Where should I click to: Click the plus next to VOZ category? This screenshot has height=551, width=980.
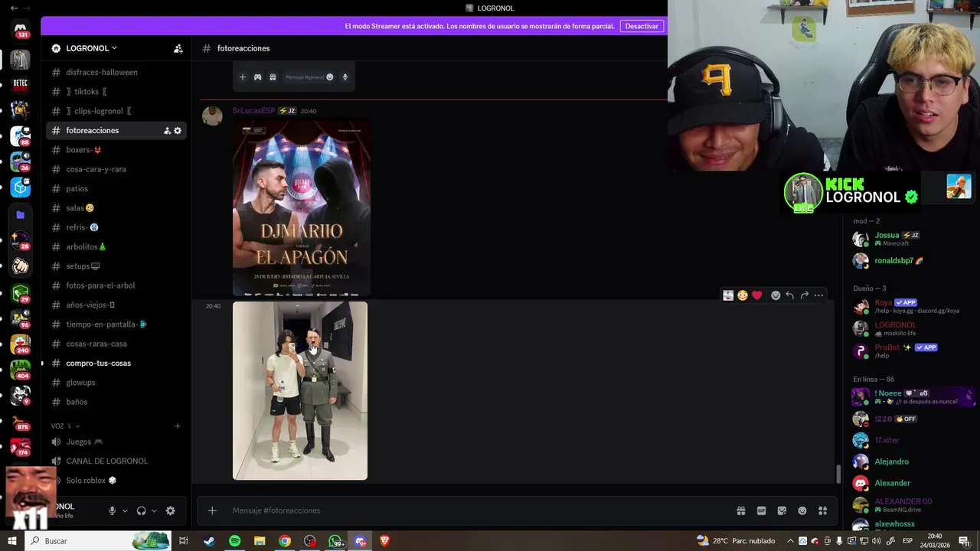pyautogui.click(x=178, y=426)
